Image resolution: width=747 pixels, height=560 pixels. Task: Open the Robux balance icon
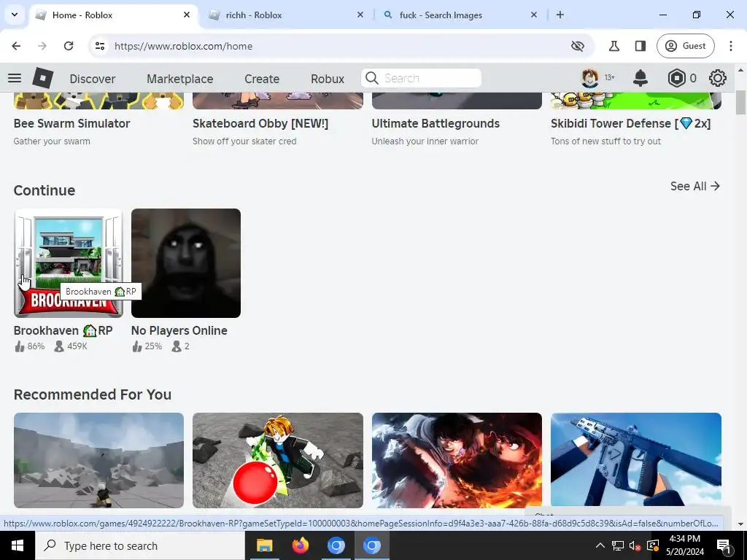[x=676, y=78]
